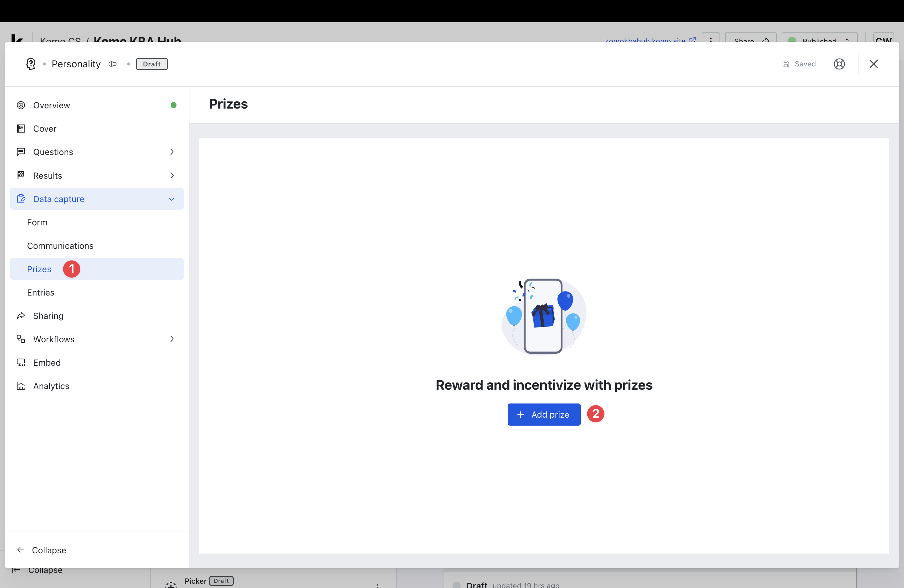Open the Form submenu item

[x=37, y=223]
